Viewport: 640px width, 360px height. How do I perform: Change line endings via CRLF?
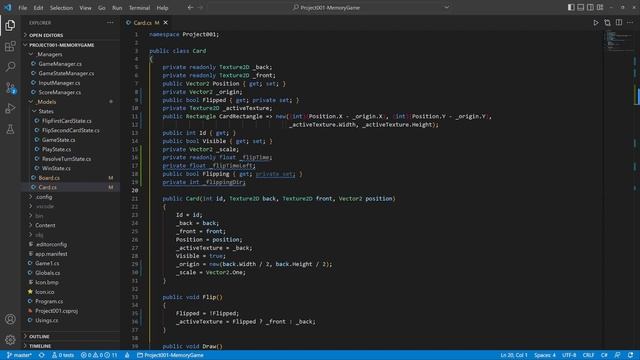(588, 355)
